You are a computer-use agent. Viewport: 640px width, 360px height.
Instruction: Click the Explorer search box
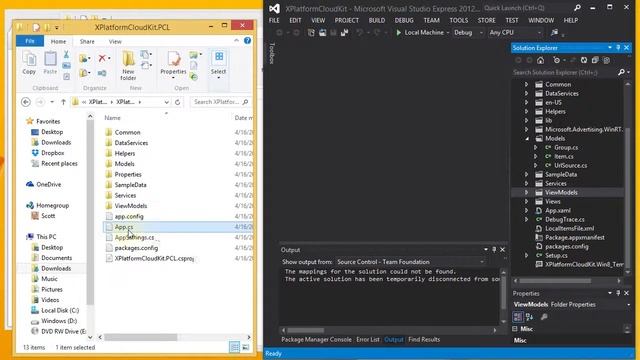click(x=221, y=102)
